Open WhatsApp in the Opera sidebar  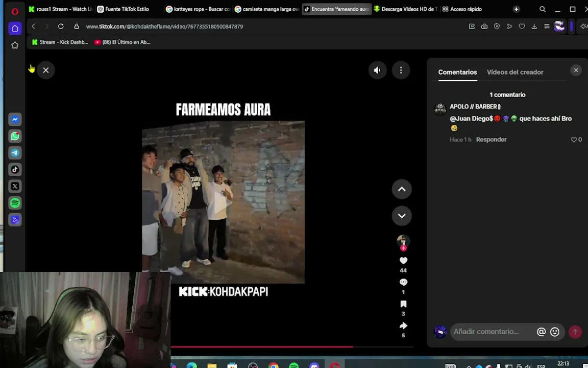click(15, 136)
